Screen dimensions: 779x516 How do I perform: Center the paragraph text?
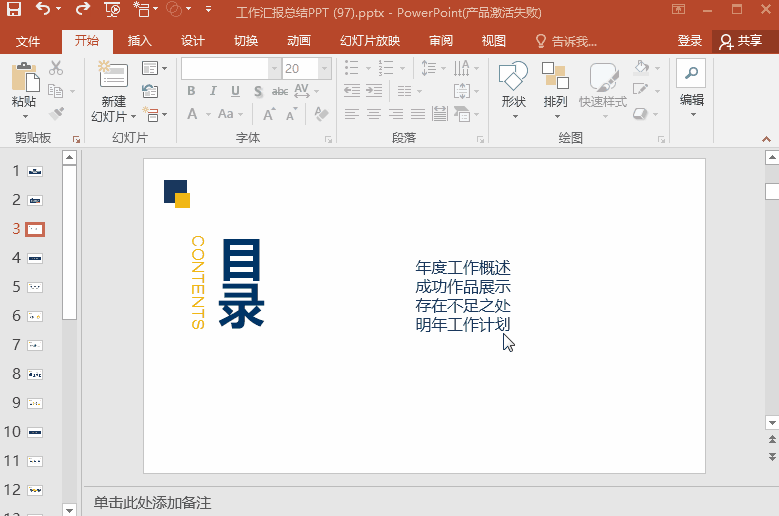click(x=374, y=114)
